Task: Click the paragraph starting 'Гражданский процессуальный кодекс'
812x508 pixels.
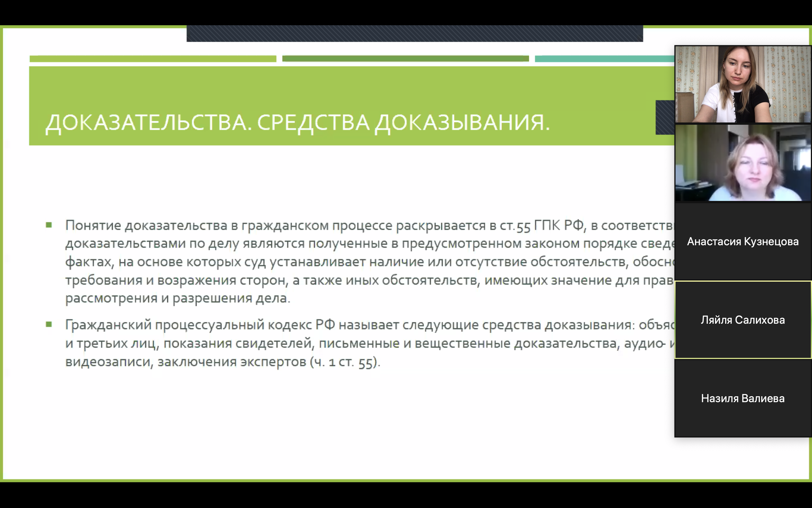Action: pos(370,343)
